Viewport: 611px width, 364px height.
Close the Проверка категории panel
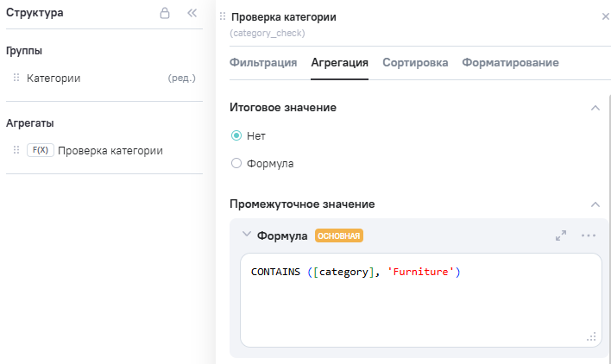point(604,17)
